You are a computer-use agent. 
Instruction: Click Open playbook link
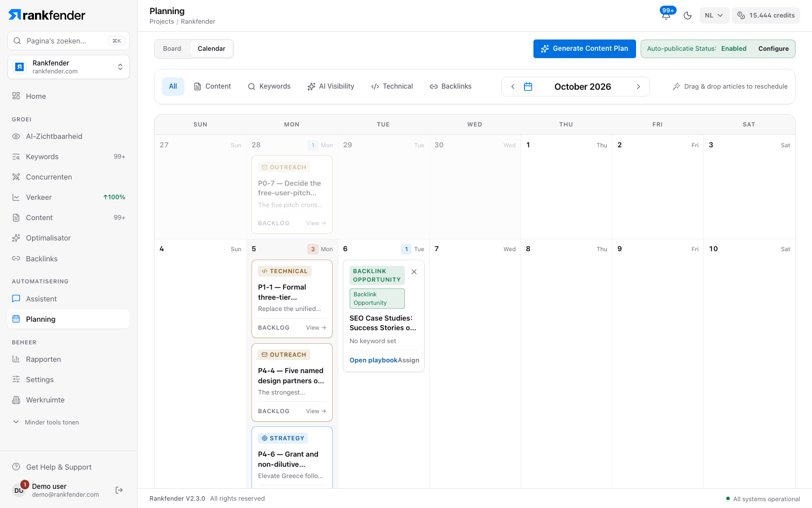coord(373,360)
